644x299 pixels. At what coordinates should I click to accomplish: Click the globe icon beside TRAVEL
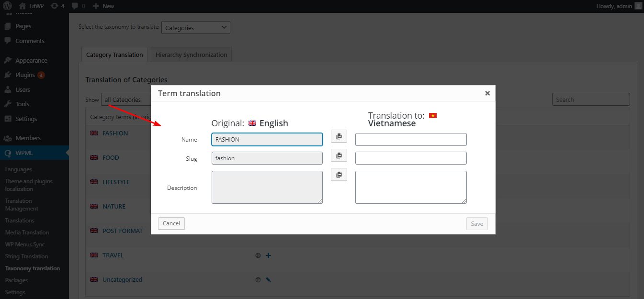258,255
